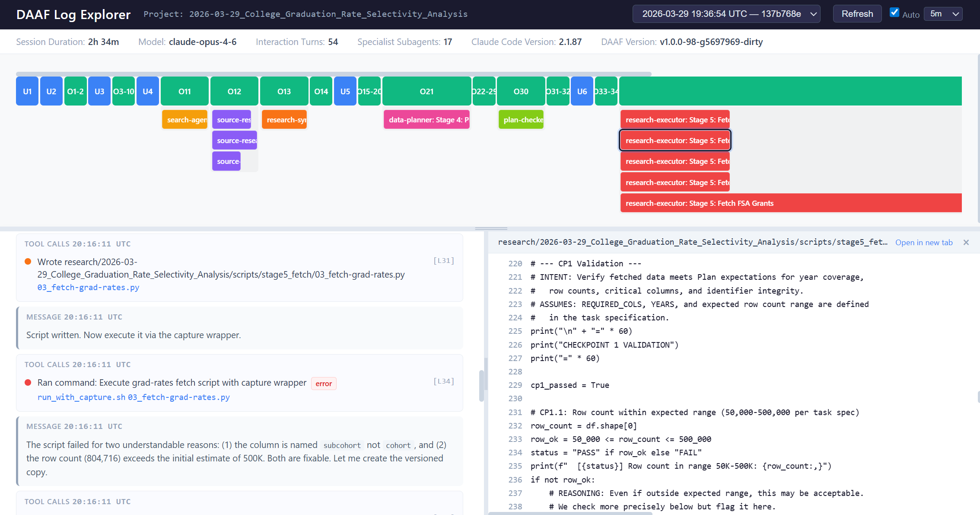This screenshot has height=515, width=980.
Task: Select the O22-29 timeline block
Action: [x=484, y=91]
